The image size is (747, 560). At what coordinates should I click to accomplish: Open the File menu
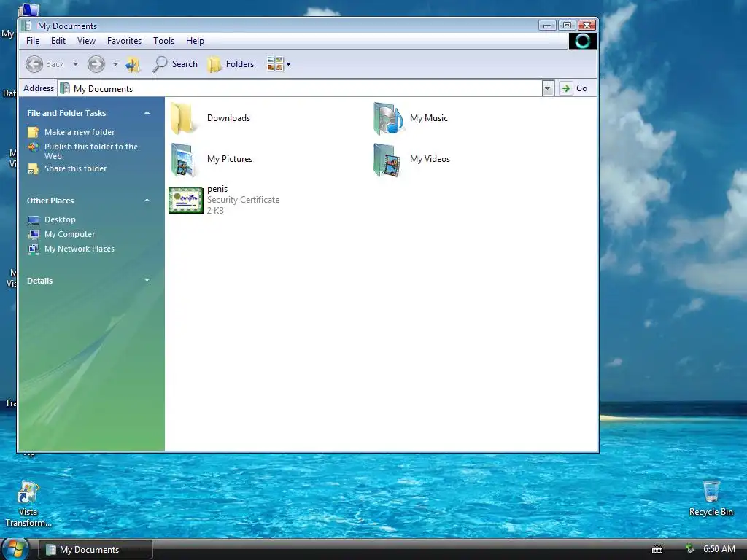[x=33, y=41]
